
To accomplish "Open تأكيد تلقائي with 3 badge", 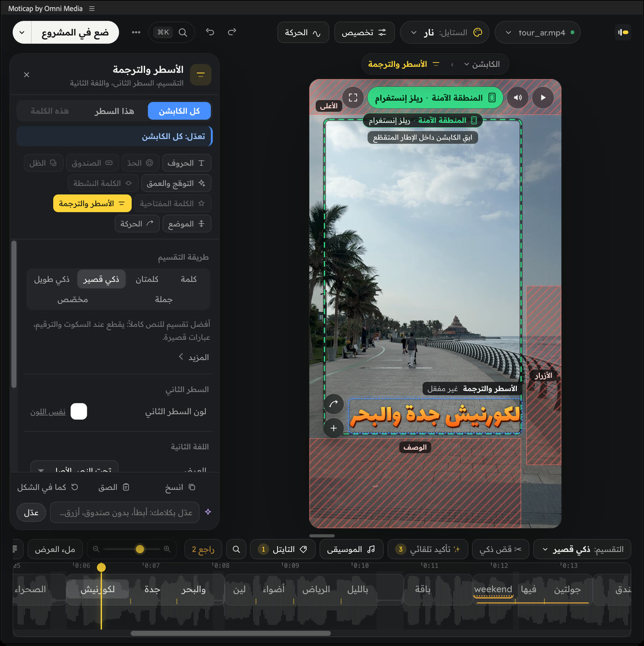I will point(428,549).
